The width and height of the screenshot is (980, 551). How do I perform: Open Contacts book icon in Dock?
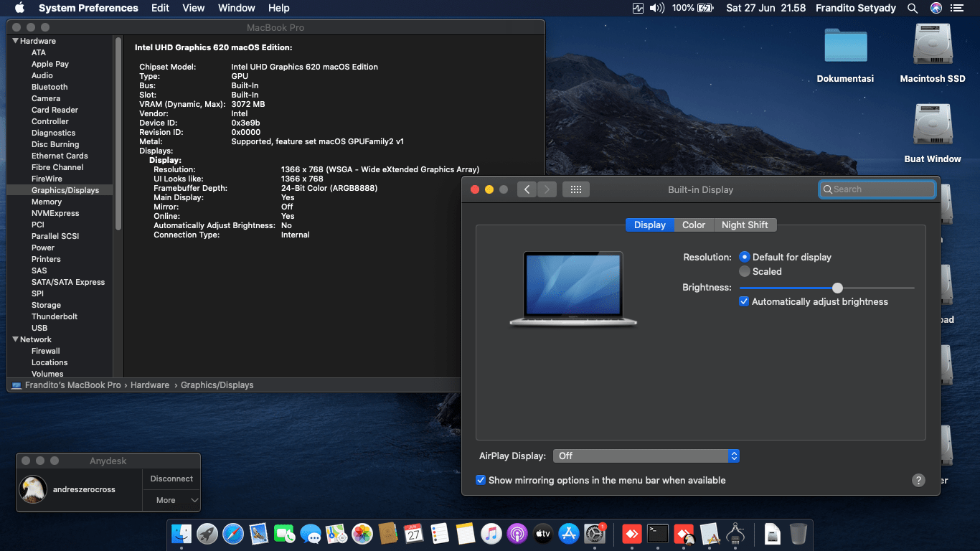click(x=388, y=534)
